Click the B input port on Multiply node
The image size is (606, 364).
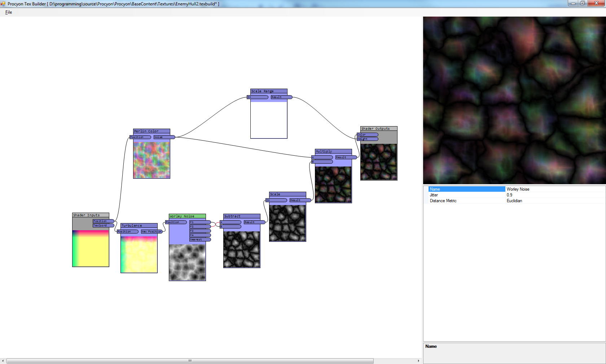coord(322,162)
